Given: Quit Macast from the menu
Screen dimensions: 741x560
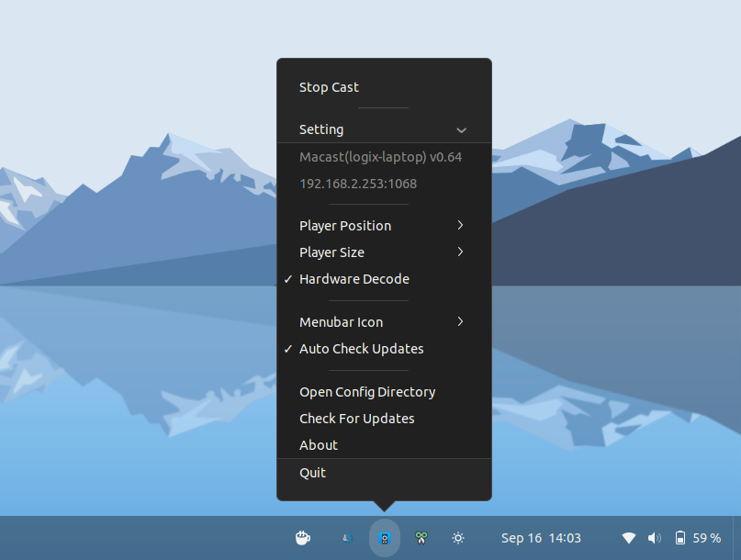Looking at the screenshot, I should click(x=312, y=472).
